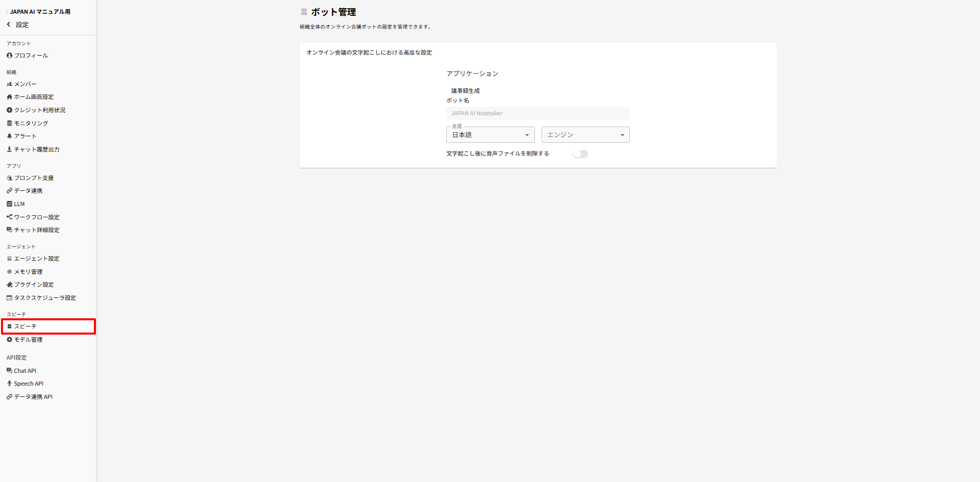Screen dimensions: 980x482
Task: Enable deleting audio files after transcription
Action: click(x=580, y=154)
